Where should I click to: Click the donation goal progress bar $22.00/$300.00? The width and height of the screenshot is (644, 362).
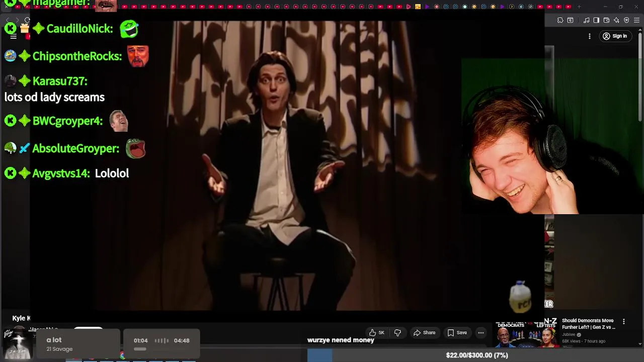tap(475, 355)
